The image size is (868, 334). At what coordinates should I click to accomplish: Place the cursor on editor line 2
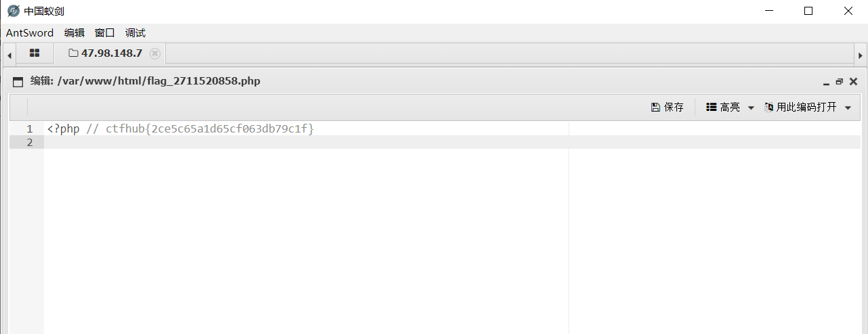coord(452,142)
